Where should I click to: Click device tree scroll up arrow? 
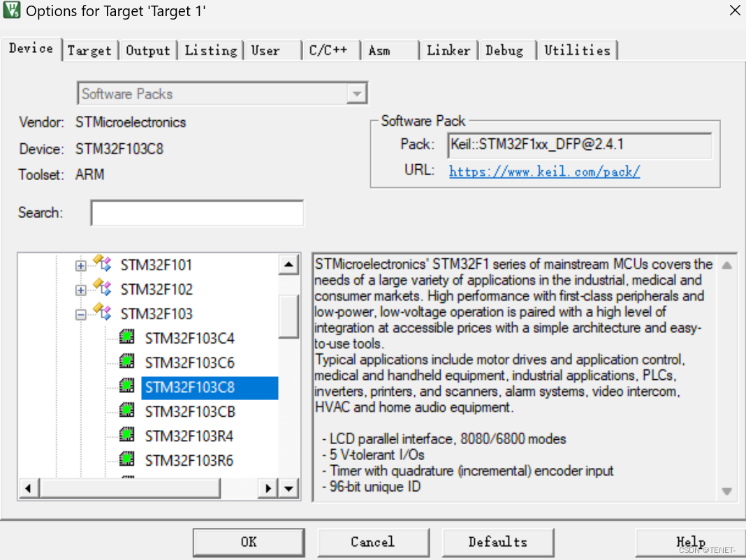(x=288, y=265)
